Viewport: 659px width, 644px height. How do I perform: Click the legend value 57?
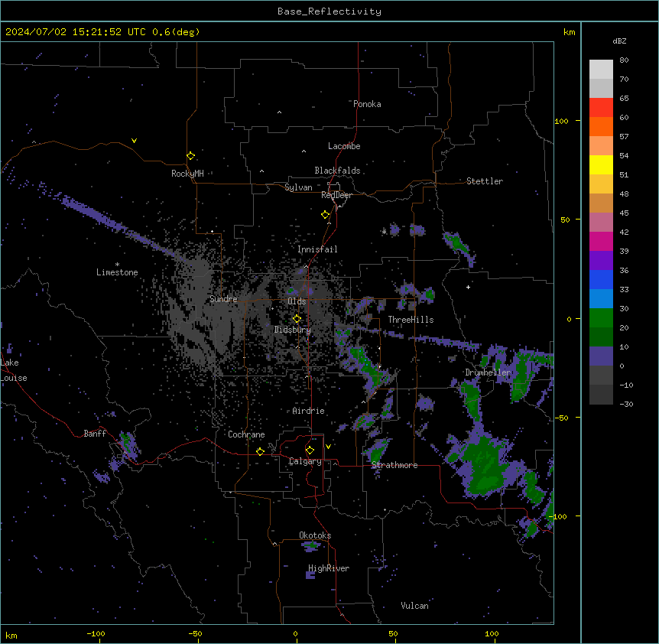[x=624, y=137]
